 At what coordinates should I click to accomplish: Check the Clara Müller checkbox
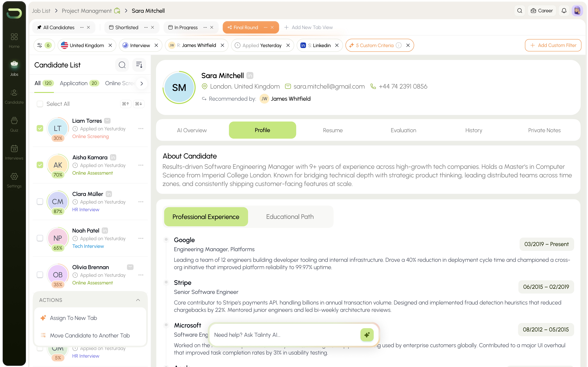pyautogui.click(x=40, y=201)
